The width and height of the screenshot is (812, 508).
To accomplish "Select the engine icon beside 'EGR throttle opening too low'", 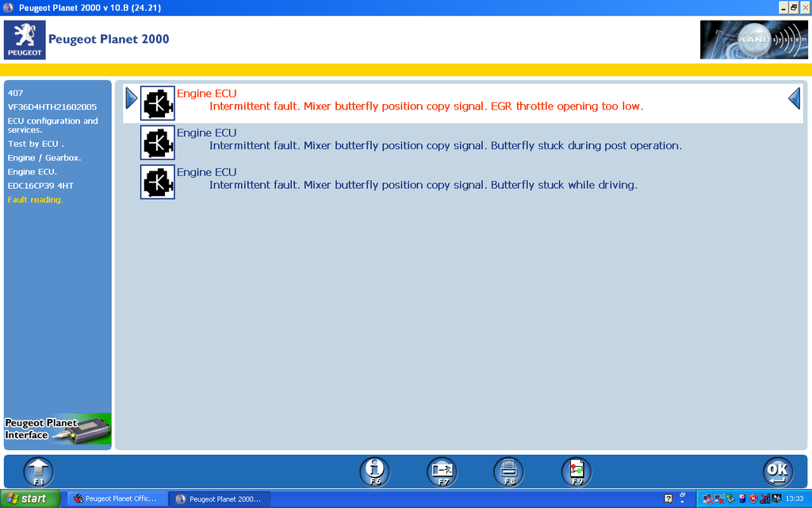I will 158,103.
